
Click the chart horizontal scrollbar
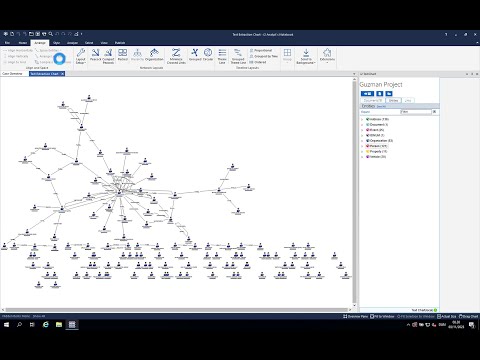click(x=176, y=310)
